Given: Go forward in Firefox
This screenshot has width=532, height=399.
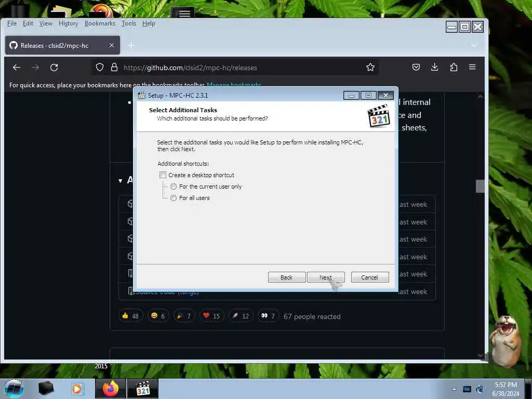Looking at the screenshot, I should click(x=35, y=68).
